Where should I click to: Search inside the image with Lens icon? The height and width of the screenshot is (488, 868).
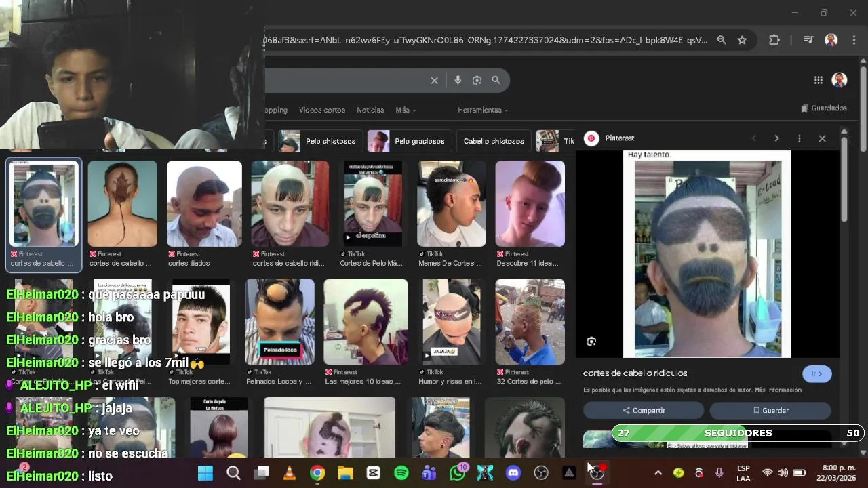[591, 342]
